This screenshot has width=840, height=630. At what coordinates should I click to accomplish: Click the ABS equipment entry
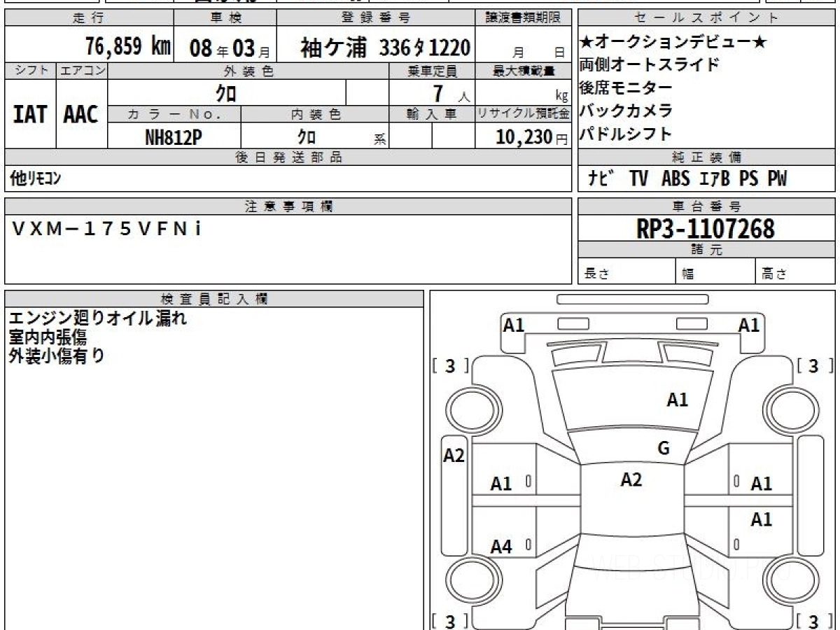pos(675,179)
